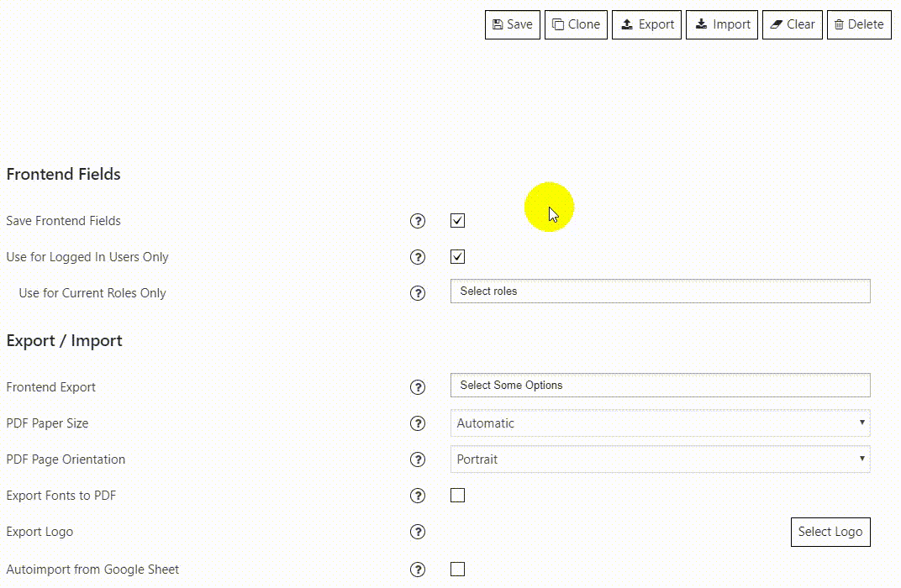Image resolution: width=901 pixels, height=588 pixels.
Task: Open help icon for Export Fonts to PDF
Action: pos(418,496)
